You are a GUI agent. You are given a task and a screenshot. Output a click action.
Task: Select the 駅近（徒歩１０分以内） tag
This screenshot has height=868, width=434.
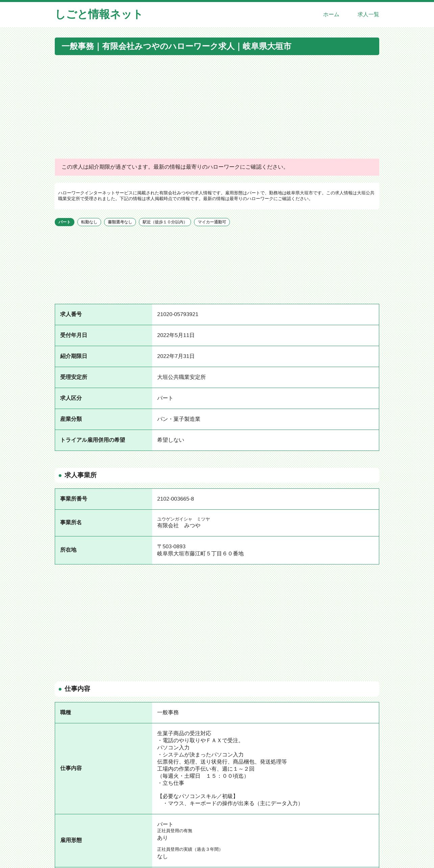click(x=165, y=222)
